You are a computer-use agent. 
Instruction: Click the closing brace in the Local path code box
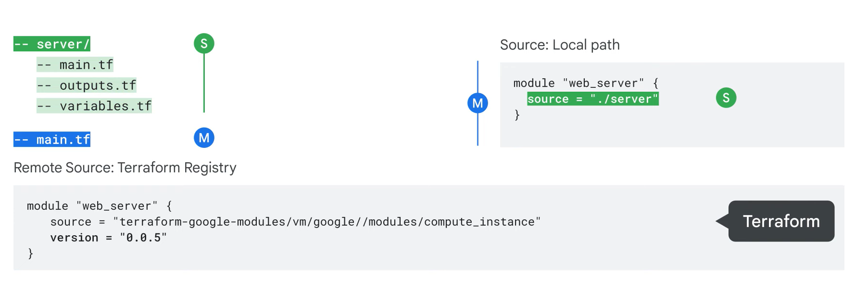pos(517,115)
